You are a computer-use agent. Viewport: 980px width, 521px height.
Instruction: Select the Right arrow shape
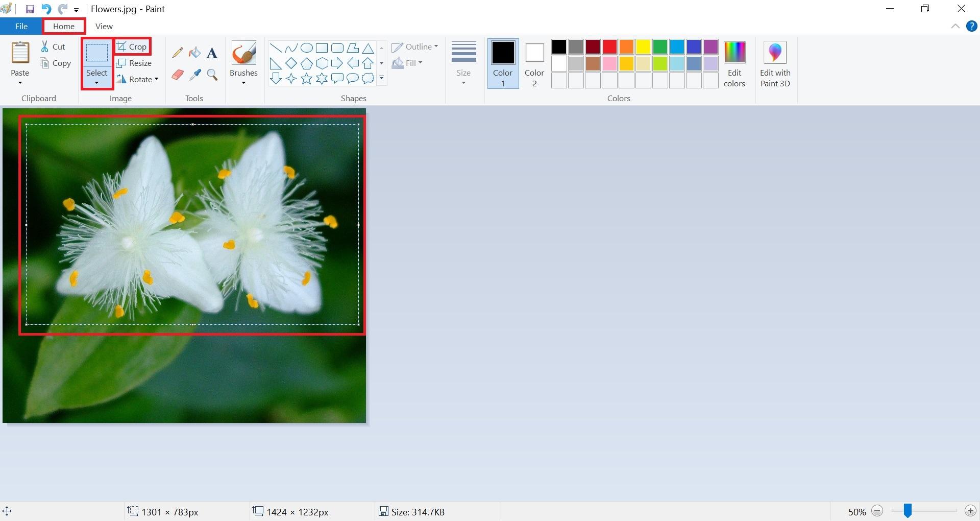pyautogui.click(x=337, y=63)
